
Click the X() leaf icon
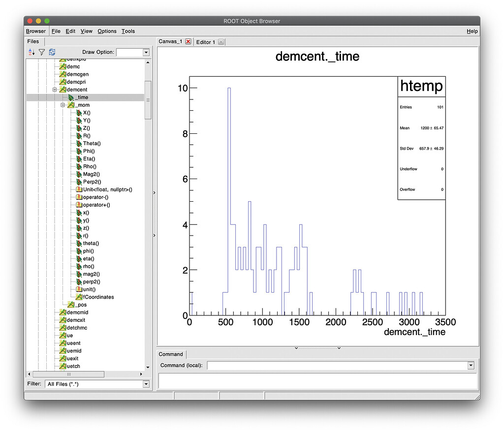click(79, 113)
